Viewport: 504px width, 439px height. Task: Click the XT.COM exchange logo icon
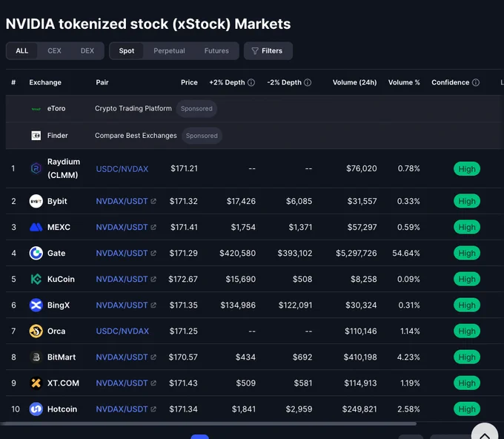click(36, 383)
